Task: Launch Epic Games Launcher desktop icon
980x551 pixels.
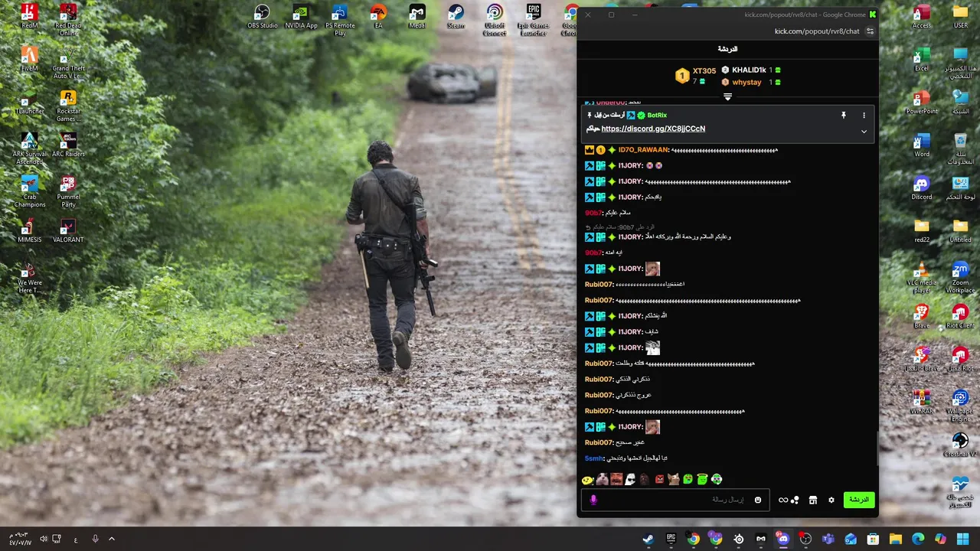Action: 534,19
